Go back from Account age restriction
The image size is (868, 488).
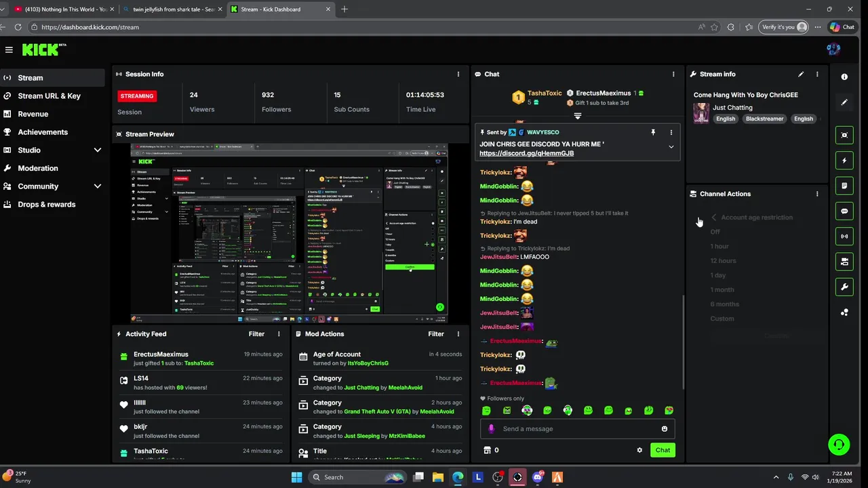pyautogui.click(x=714, y=217)
